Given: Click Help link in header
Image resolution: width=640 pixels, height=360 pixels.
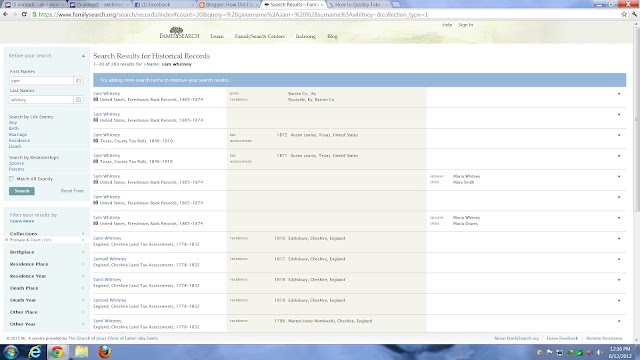Looking at the screenshot, I should pyautogui.click(x=447, y=25).
